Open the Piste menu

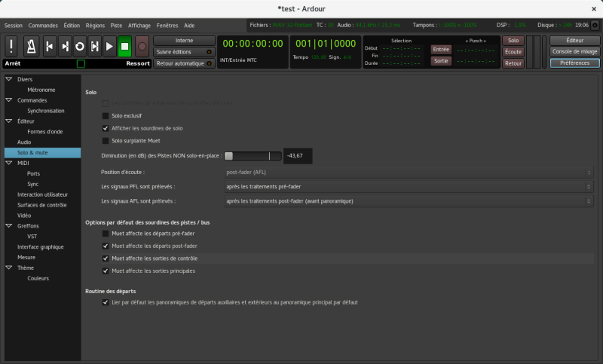tap(116, 26)
